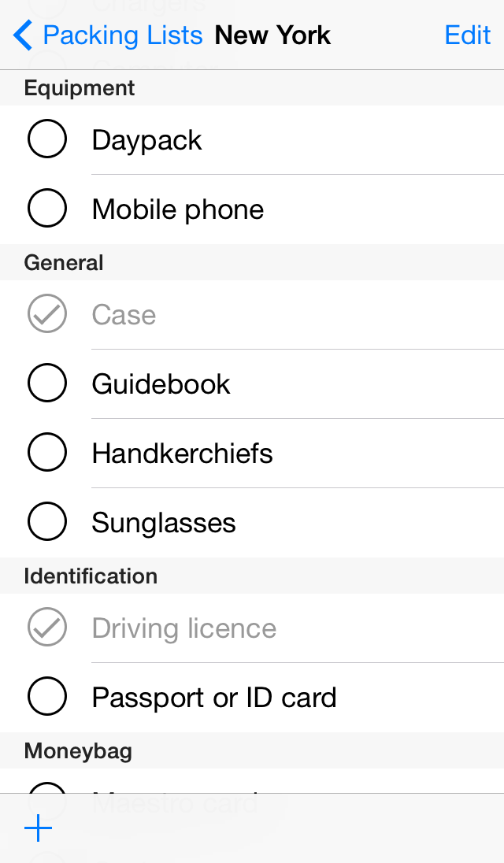Tap the Passport or ID card text

click(x=214, y=698)
